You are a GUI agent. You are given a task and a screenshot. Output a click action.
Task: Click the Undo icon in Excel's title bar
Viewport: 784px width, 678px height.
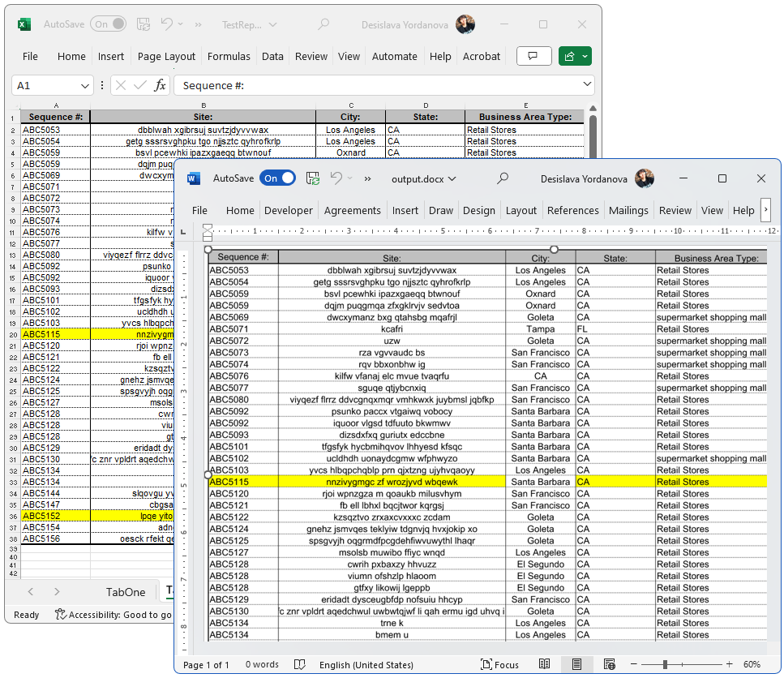166,24
